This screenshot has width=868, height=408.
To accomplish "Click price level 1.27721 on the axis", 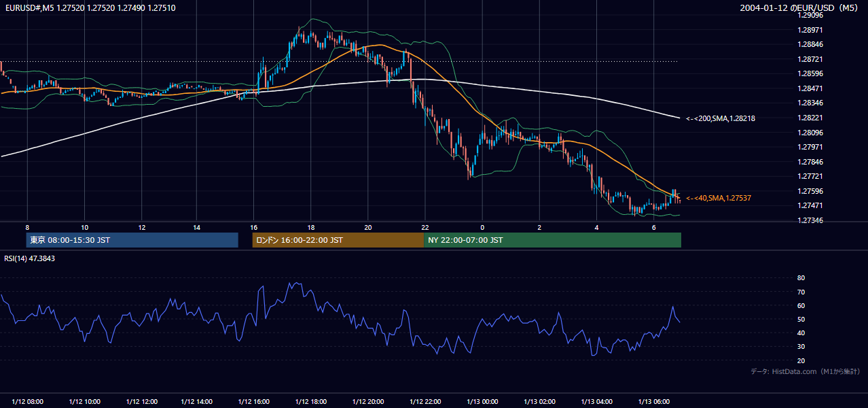I will [x=810, y=176].
